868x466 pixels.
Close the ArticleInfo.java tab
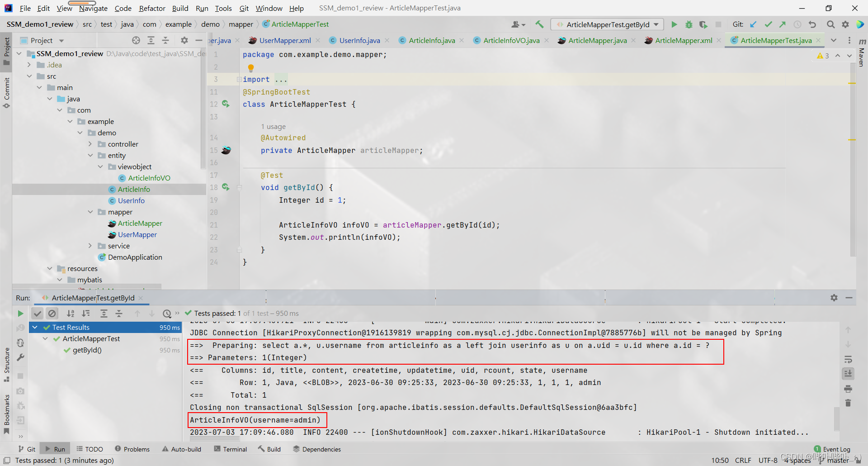462,40
